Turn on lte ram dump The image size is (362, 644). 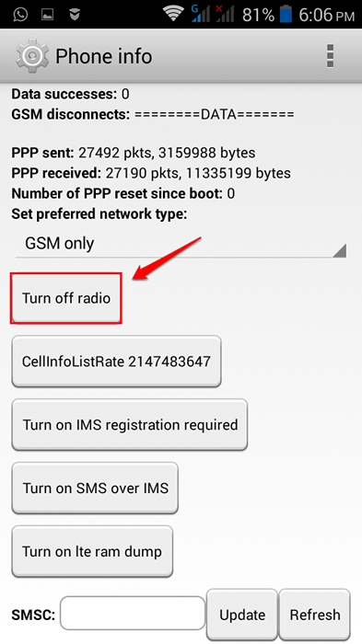tap(92, 551)
